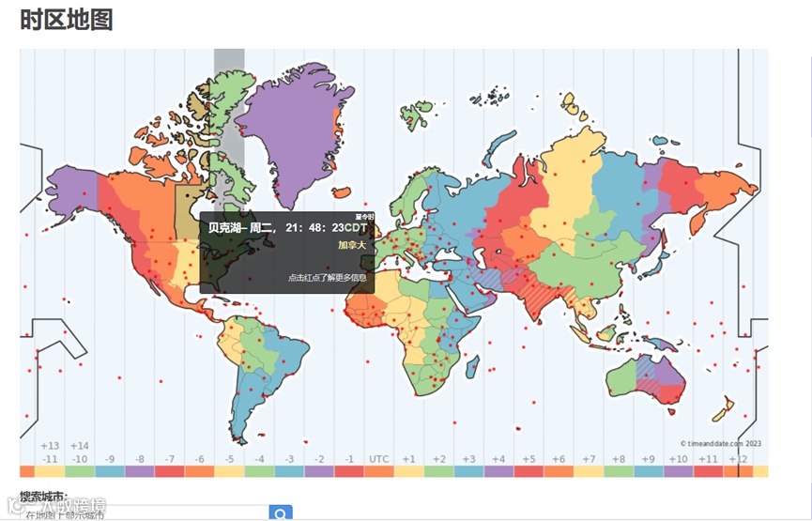The width and height of the screenshot is (812, 521).
Task: Click the 搜索城市 label
Action: click(44, 497)
